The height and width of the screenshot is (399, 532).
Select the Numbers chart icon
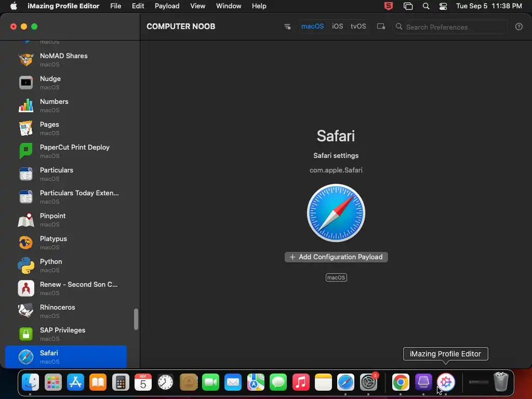pyautogui.click(x=26, y=105)
